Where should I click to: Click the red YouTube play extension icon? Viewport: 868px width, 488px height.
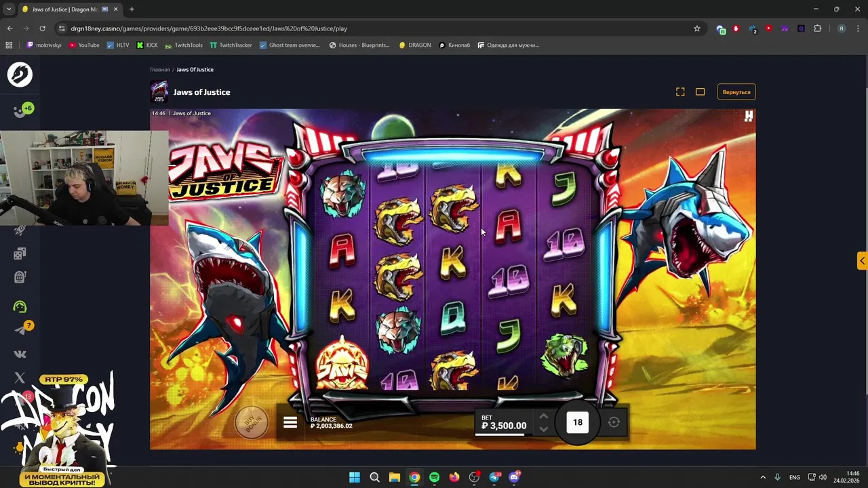(x=768, y=28)
